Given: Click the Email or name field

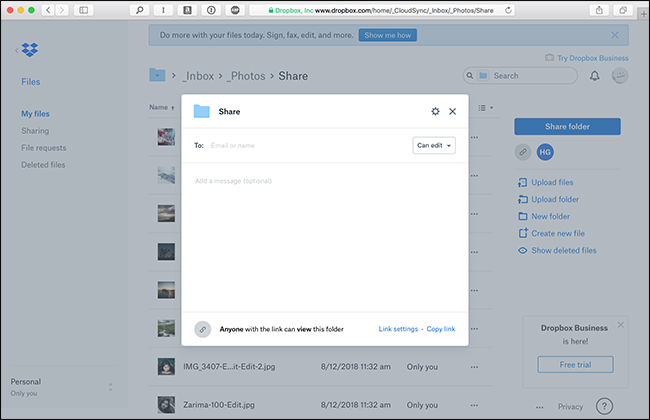Looking at the screenshot, I should 309,146.
